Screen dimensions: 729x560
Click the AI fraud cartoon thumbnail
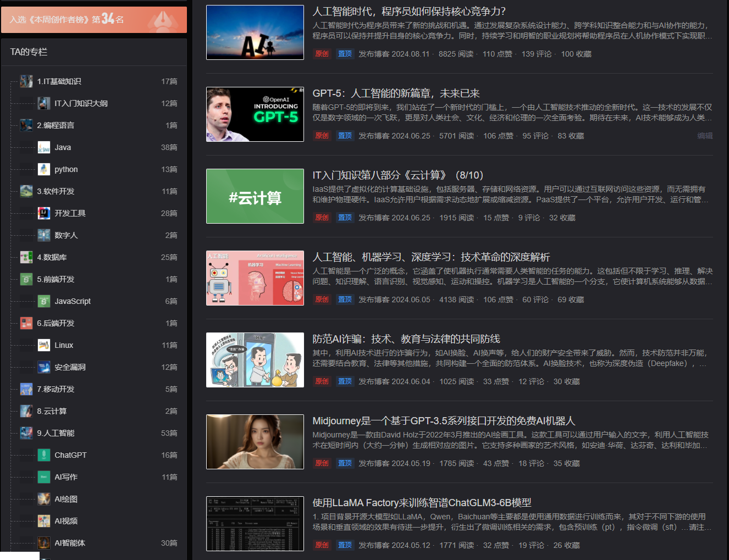click(x=255, y=360)
